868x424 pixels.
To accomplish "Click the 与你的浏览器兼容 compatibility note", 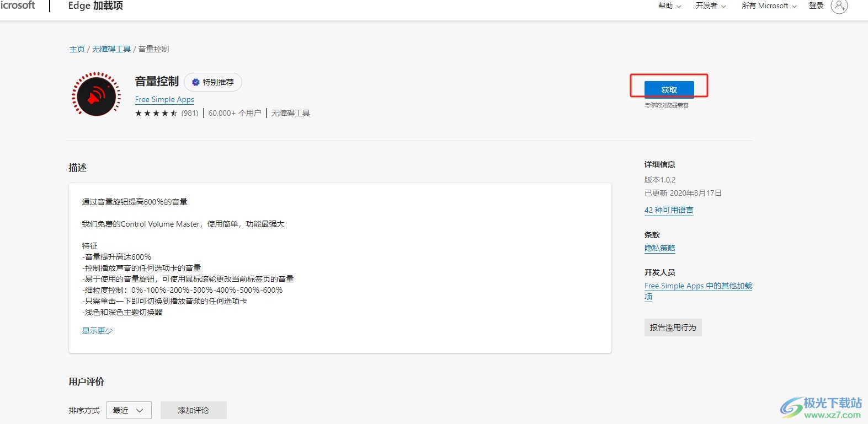I will pyautogui.click(x=667, y=105).
